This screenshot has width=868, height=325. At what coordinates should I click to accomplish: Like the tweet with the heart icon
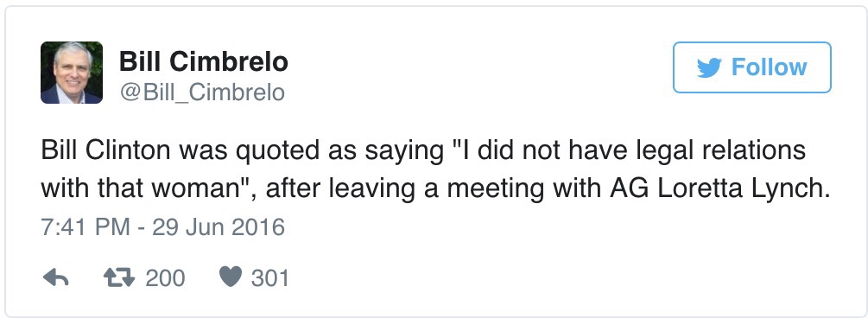pyautogui.click(x=231, y=277)
